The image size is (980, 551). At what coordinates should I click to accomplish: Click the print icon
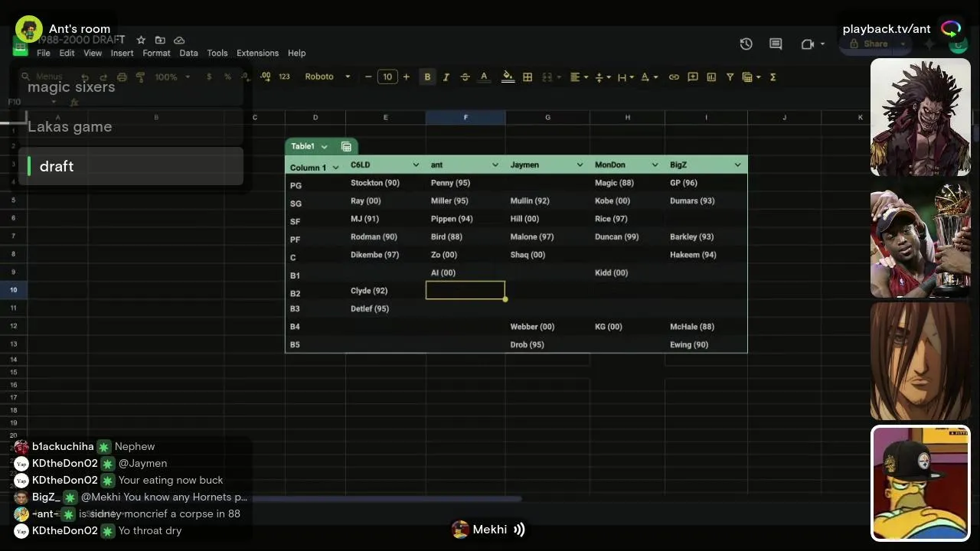(x=121, y=77)
